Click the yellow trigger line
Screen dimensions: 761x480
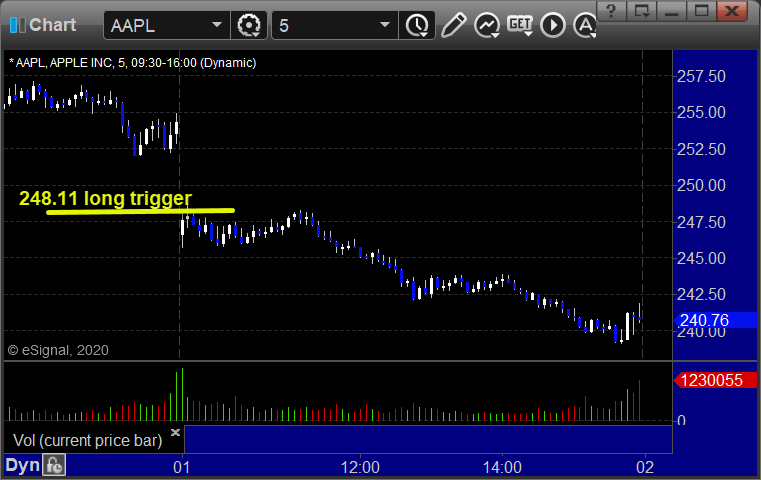[140, 211]
